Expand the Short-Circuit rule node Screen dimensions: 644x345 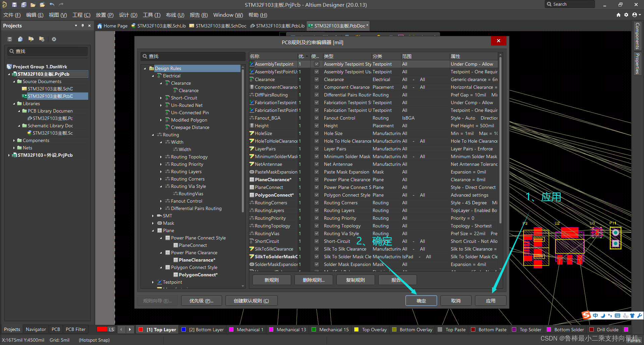tap(161, 98)
